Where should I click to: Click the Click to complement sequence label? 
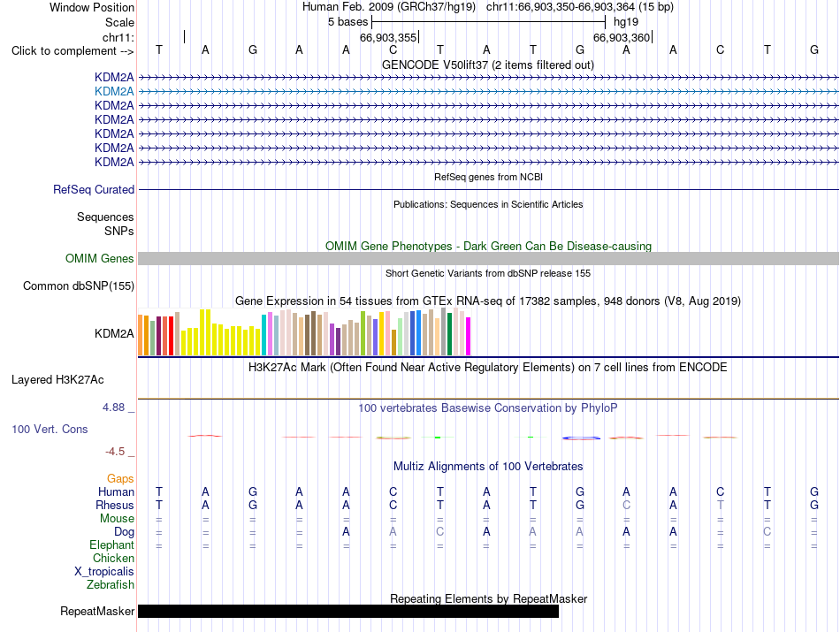[x=73, y=51]
